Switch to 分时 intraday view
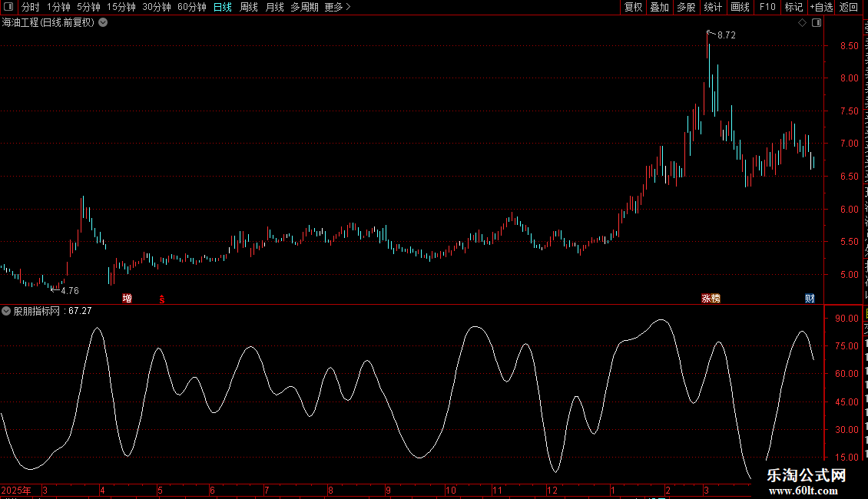The height and width of the screenshot is (499, 868). click(31, 7)
